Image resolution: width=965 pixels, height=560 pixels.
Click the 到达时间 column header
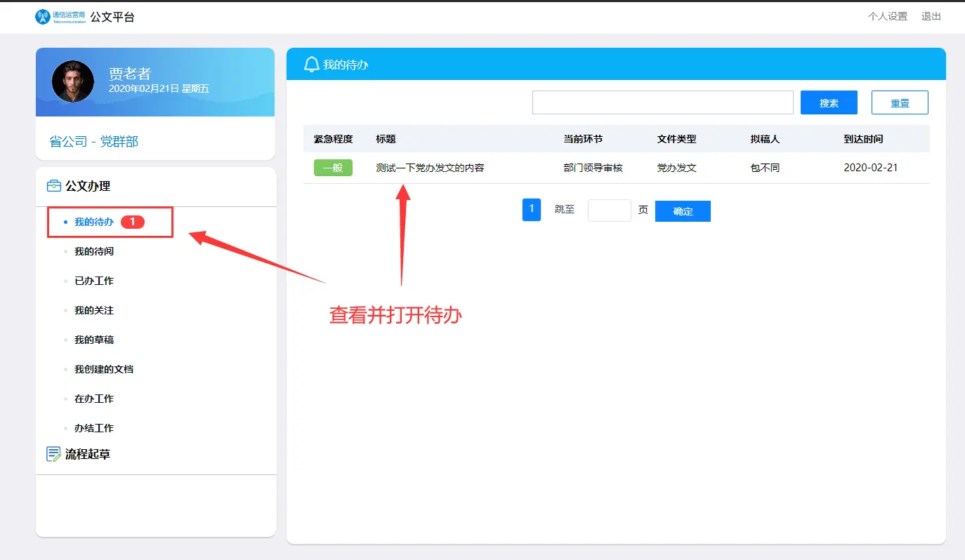[863, 139]
